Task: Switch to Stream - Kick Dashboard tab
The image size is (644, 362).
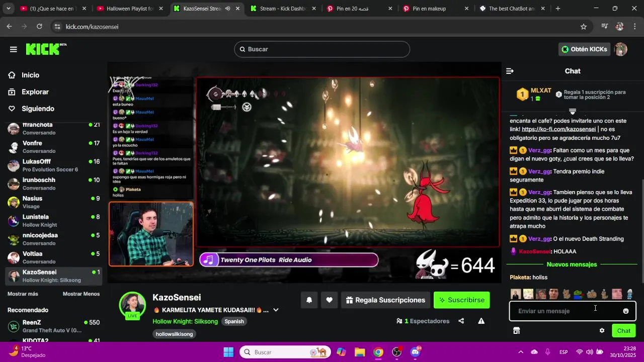Action: pyautogui.click(x=283, y=9)
